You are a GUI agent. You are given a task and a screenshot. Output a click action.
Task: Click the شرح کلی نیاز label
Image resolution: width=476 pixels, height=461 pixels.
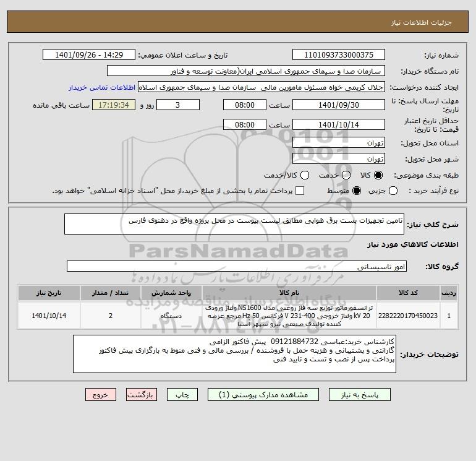(433, 225)
